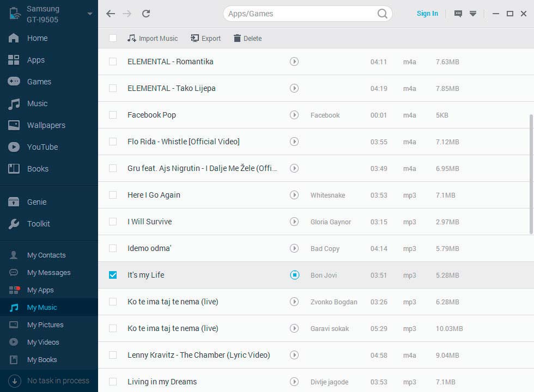Open My Pictures section
The height and width of the screenshot is (392, 534).
click(49, 324)
